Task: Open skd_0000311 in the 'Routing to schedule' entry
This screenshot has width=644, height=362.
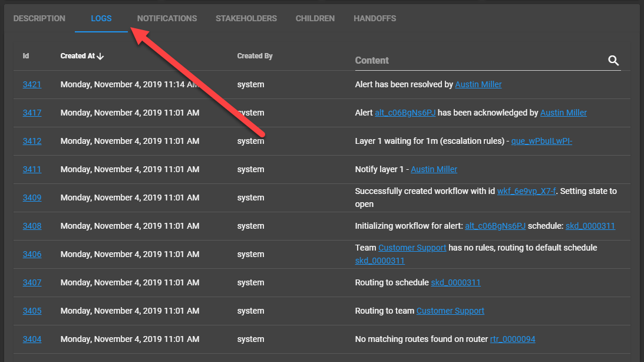Action: click(x=455, y=283)
